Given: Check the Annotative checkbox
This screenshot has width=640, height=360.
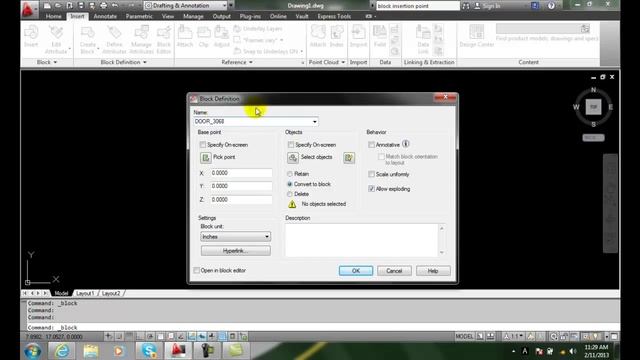Looking at the screenshot, I should (x=371, y=144).
